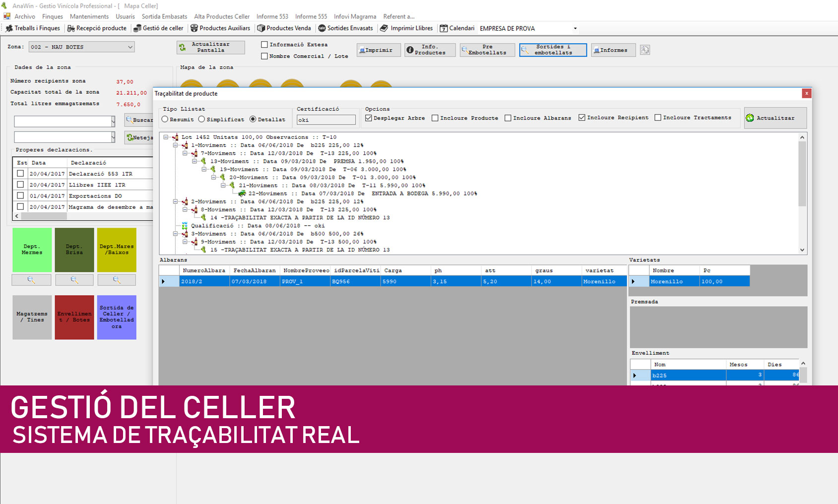Collapse the 3-Moviment tree node

coord(175,234)
